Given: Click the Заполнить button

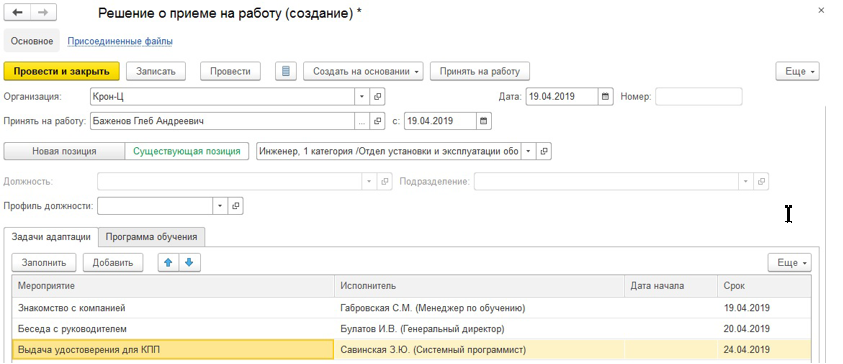Looking at the screenshot, I should 44,263.
